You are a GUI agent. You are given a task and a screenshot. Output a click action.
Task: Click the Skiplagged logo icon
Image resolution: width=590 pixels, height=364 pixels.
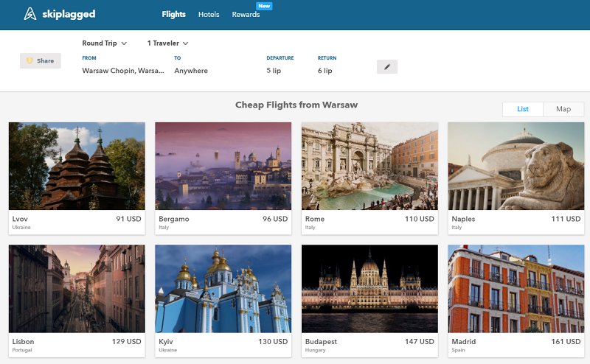pos(29,14)
